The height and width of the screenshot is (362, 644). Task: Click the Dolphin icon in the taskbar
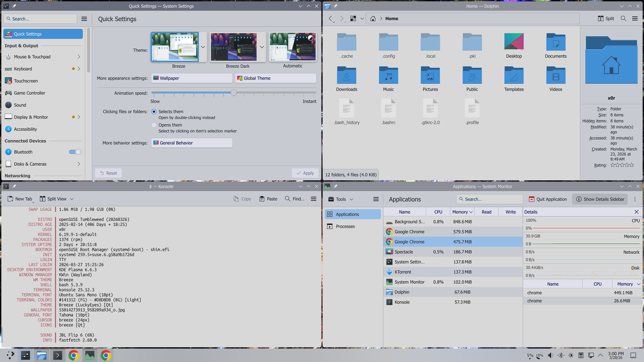[41, 355]
